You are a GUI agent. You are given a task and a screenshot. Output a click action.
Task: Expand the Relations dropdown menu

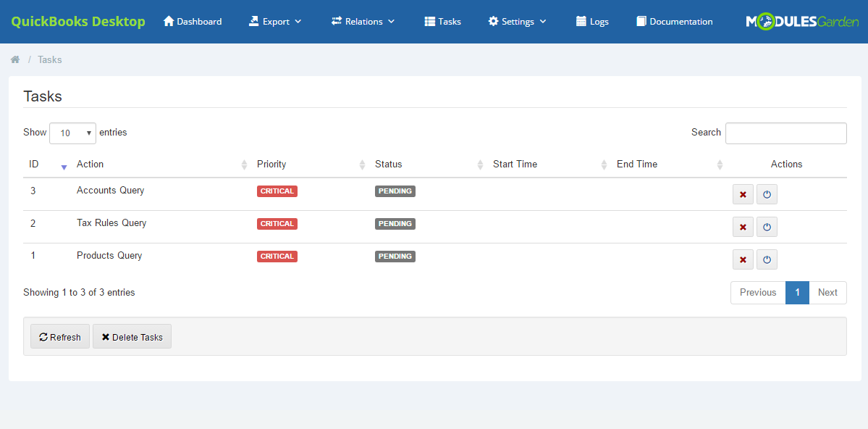[x=363, y=22]
